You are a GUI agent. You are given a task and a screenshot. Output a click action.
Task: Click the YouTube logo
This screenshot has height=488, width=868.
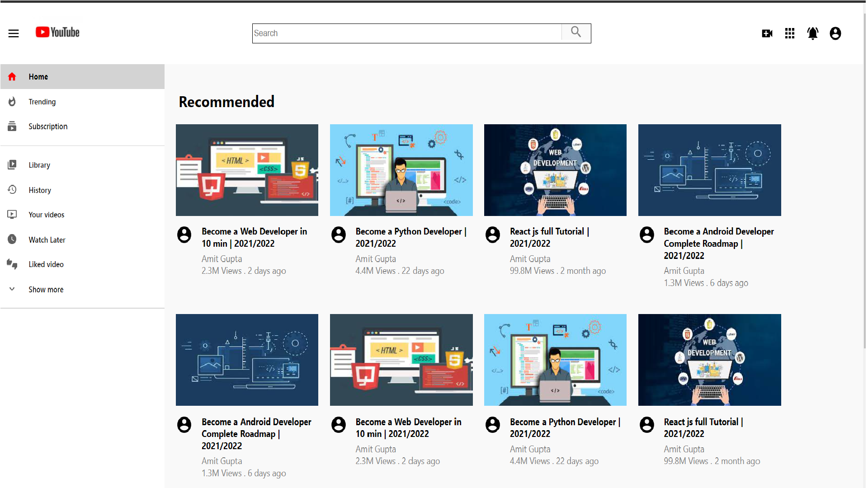click(x=58, y=32)
